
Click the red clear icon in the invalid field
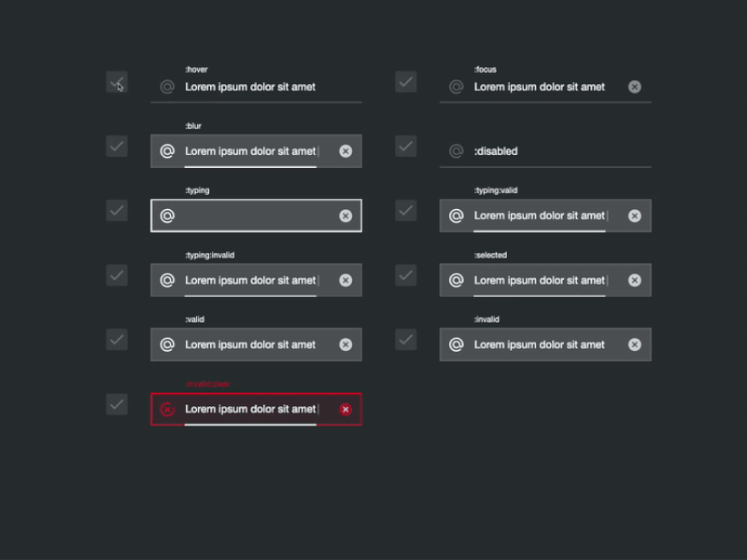point(345,410)
